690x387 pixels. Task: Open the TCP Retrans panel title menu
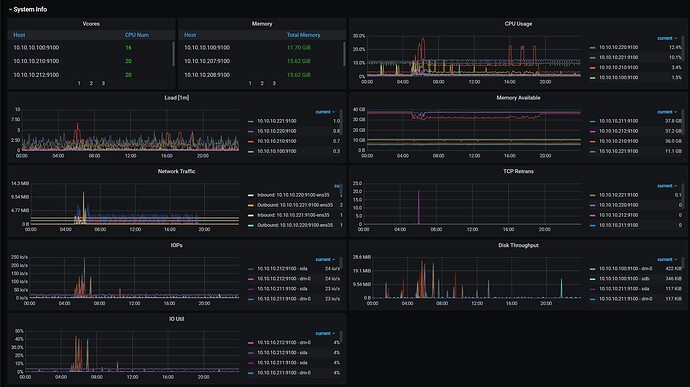tap(518, 171)
